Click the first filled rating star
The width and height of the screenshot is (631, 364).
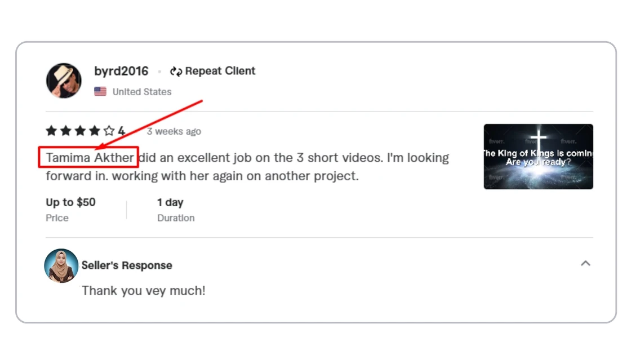coord(51,131)
